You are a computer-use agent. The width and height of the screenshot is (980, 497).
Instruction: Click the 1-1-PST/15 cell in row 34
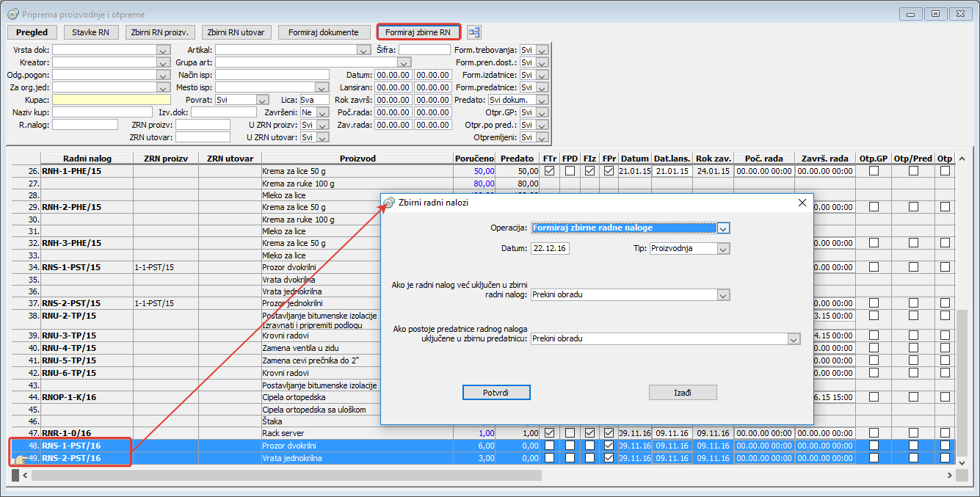pos(166,267)
